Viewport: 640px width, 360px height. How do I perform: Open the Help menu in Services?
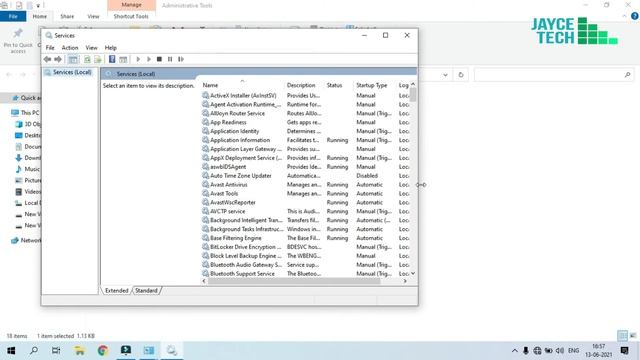pos(111,48)
